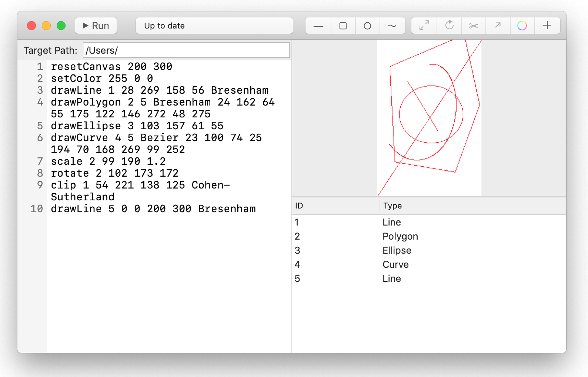Minimize window with yellow button
The width and height of the screenshot is (588, 377).
pyautogui.click(x=46, y=26)
